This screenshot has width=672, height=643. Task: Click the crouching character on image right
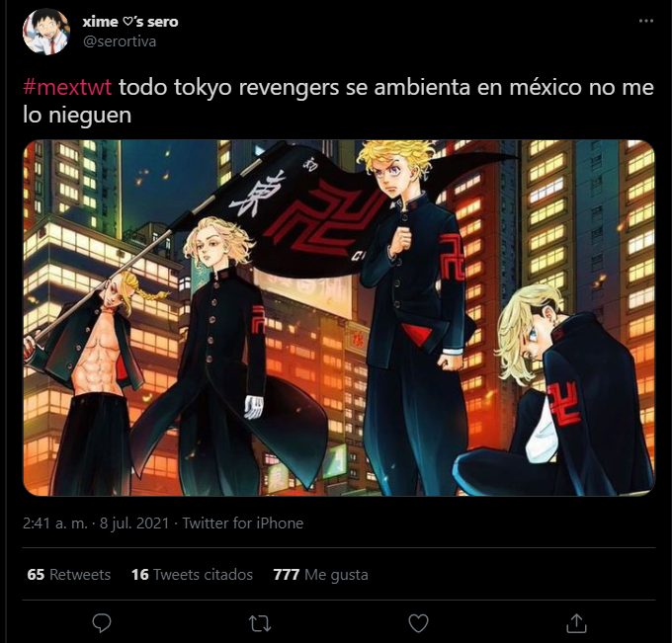pyautogui.click(x=557, y=392)
